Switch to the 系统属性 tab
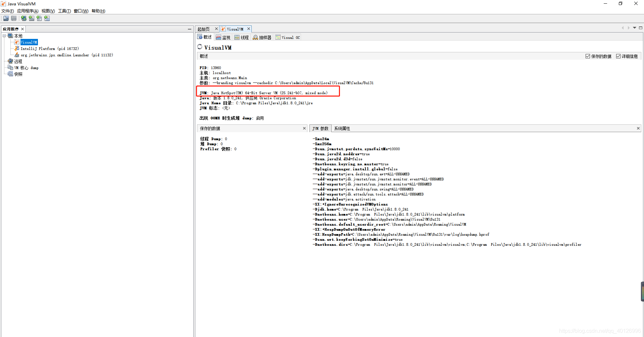 pos(342,128)
